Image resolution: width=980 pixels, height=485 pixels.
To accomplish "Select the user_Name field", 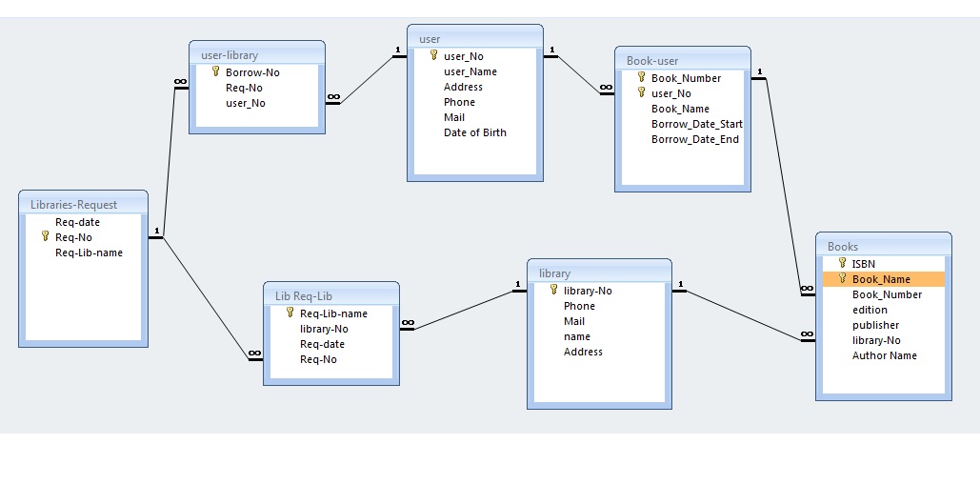I will pyautogui.click(x=470, y=71).
